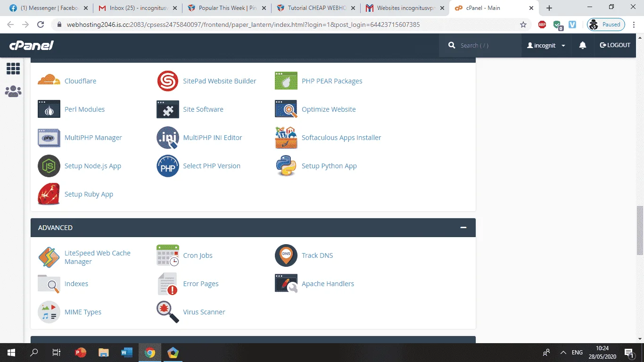This screenshot has height=362, width=644.
Task: Open the Setup Ruby App icon
Action: coord(49,194)
